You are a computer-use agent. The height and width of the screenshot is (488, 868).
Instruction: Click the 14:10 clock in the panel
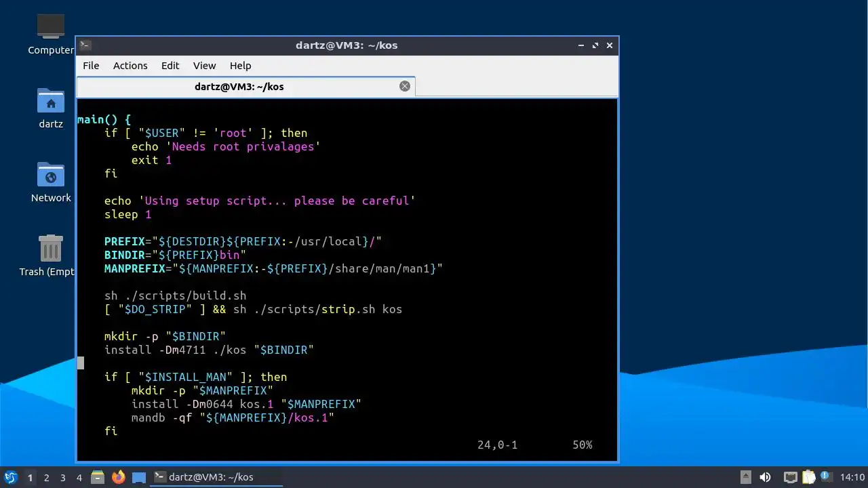click(x=852, y=477)
